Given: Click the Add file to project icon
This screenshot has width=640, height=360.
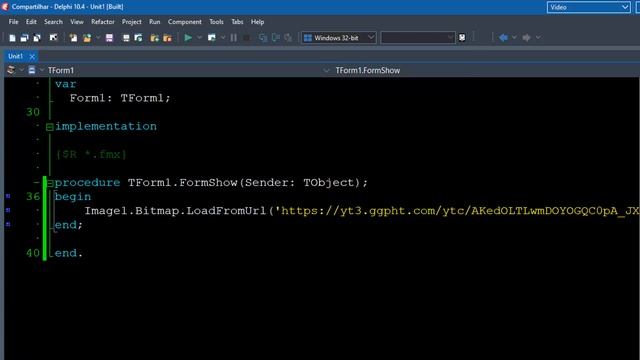Looking at the screenshot, I should click(x=154, y=38).
